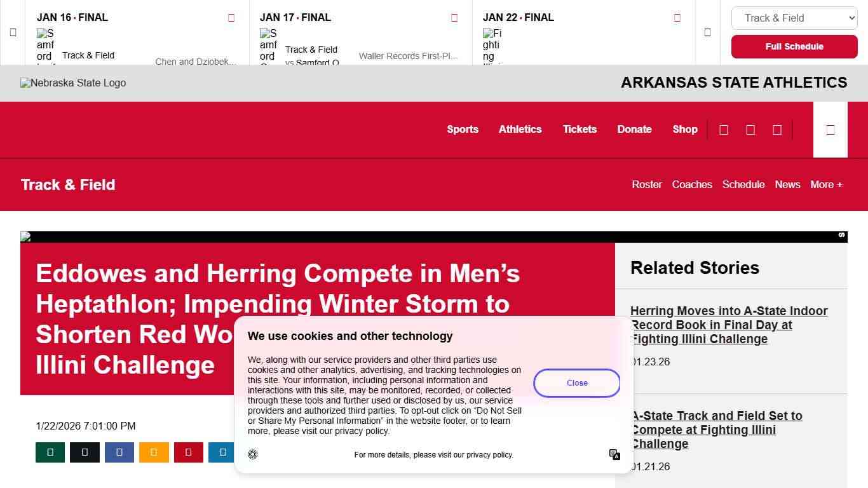Click the language icon in the cookie banner
This screenshot has height=488, width=868.
(x=614, y=454)
